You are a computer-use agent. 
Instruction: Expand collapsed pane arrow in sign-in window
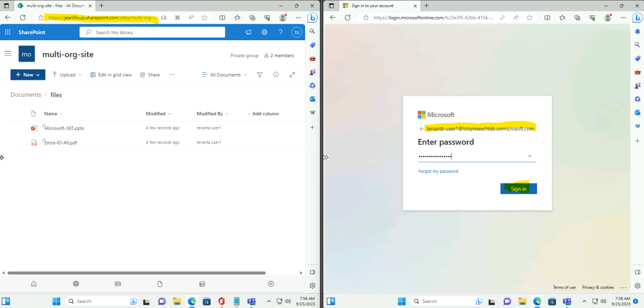coord(326,157)
